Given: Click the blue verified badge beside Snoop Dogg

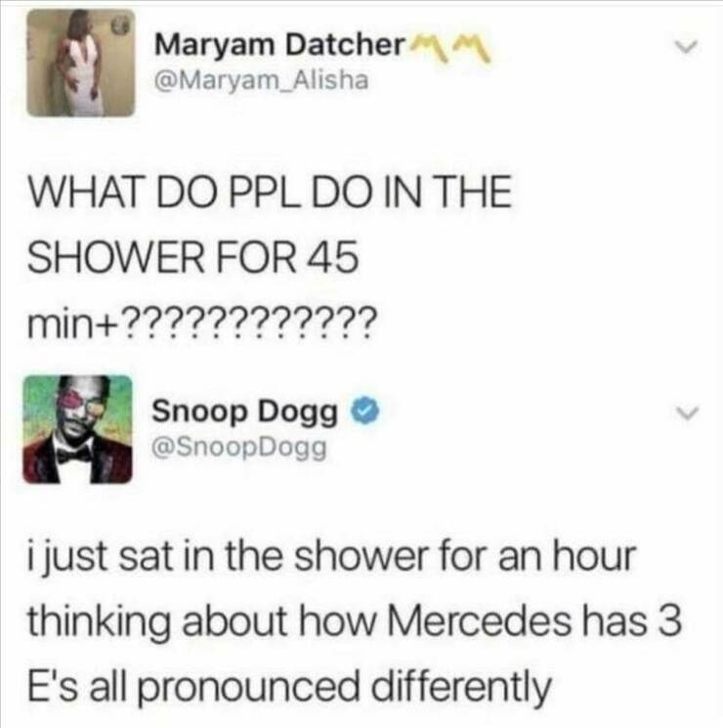Looking at the screenshot, I should (x=364, y=410).
